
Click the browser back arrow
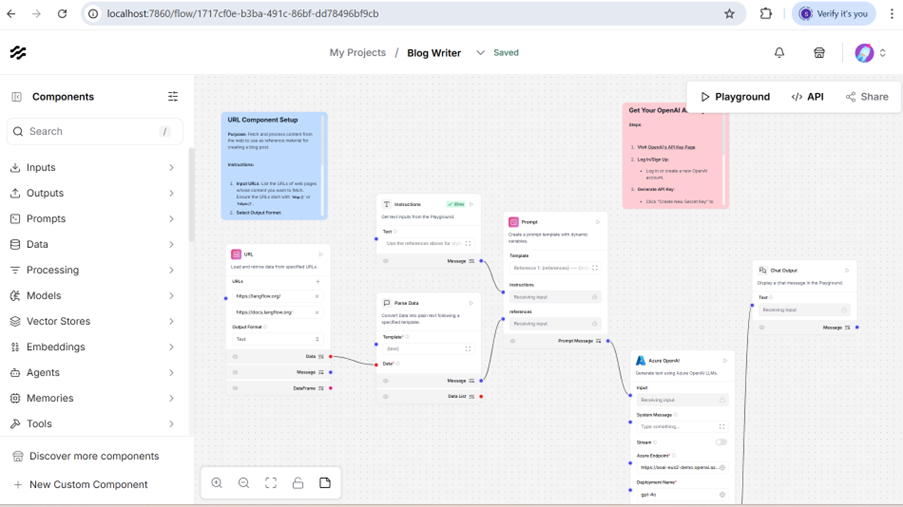[x=12, y=14]
